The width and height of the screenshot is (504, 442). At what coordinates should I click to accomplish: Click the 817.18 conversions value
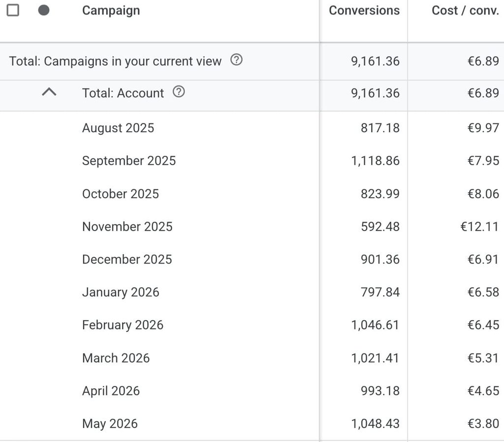point(380,128)
